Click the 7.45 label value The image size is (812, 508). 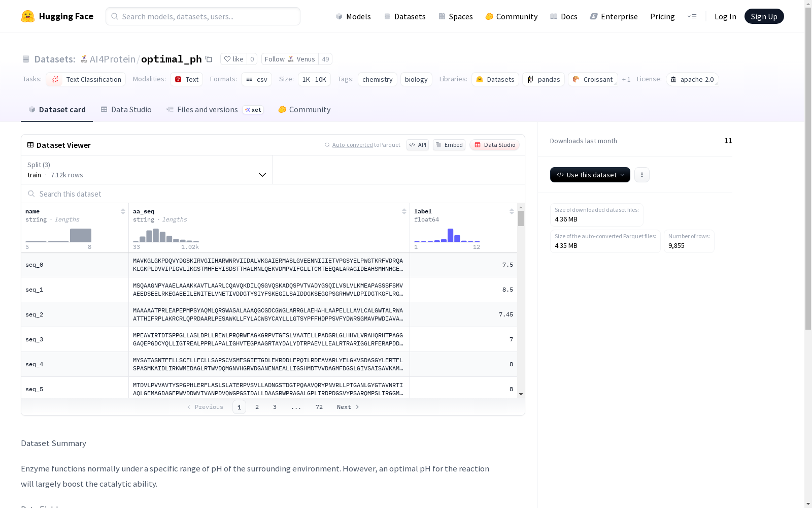[505, 314]
